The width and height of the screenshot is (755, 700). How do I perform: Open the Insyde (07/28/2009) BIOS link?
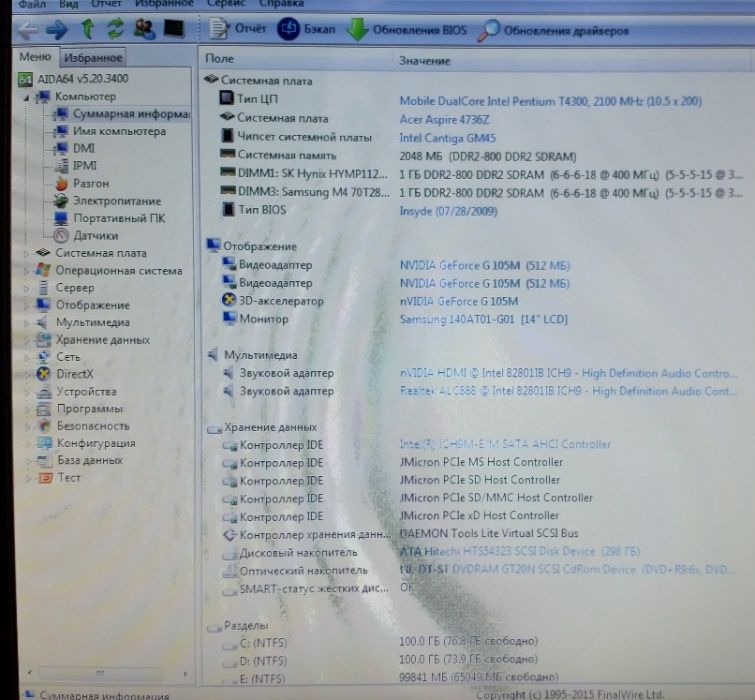[x=448, y=211]
